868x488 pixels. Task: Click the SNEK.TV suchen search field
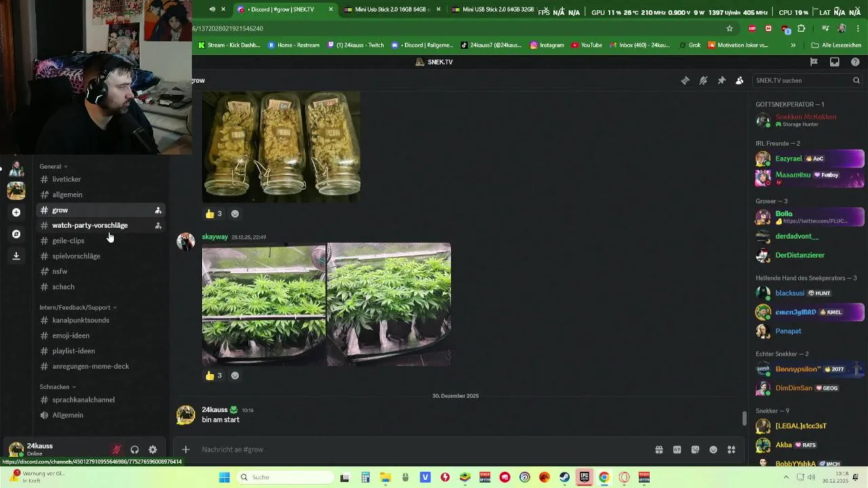click(807, 80)
